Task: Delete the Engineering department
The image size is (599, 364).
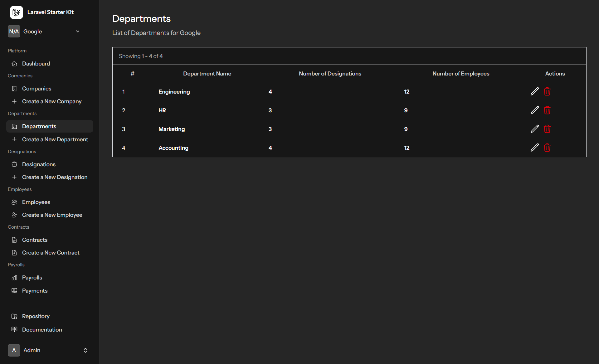Action: (547, 91)
